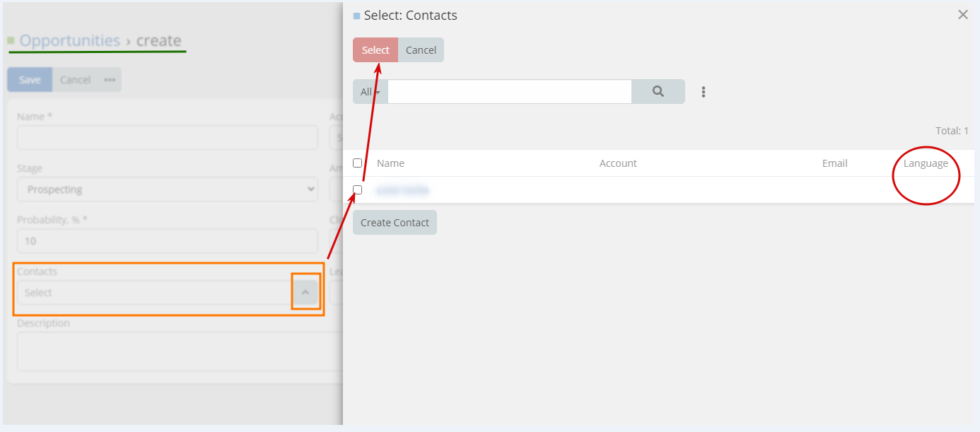Click the magnifier search icon button
The width and height of the screenshot is (980, 432).
click(x=658, y=92)
